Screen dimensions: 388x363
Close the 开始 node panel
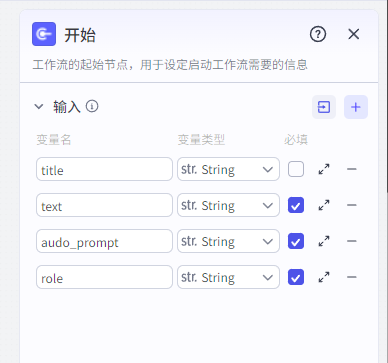point(354,34)
